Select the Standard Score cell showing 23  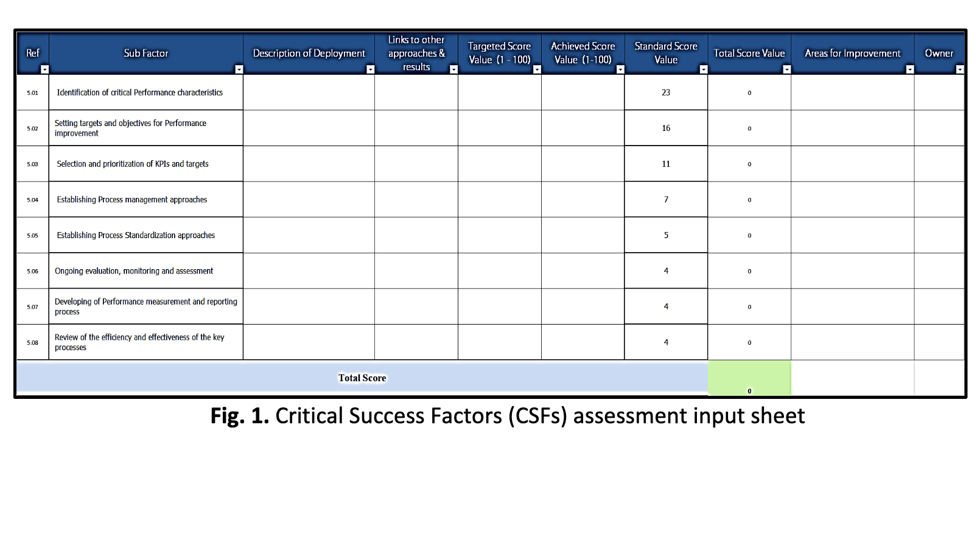coord(666,93)
